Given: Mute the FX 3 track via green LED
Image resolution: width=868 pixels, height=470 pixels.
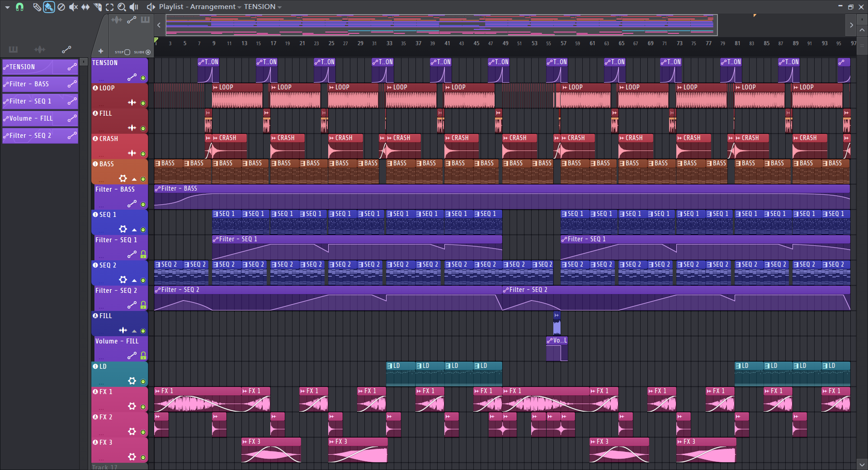Looking at the screenshot, I should 143,457.
